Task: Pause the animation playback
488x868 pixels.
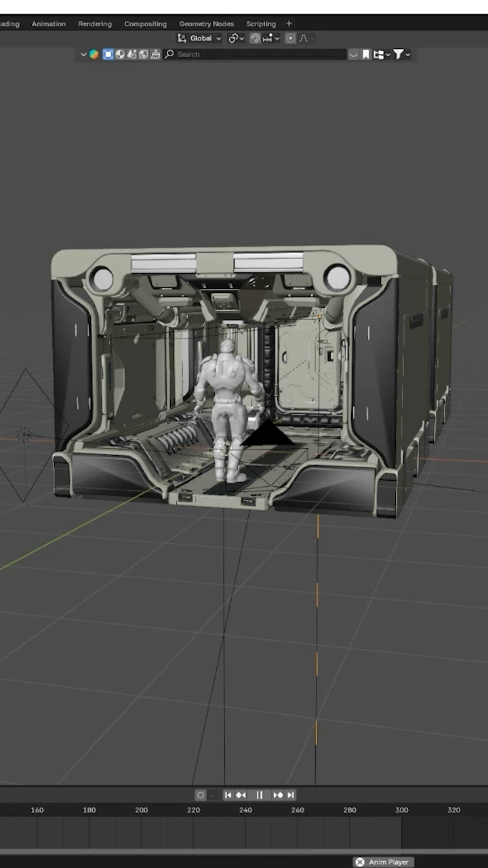Action: pyautogui.click(x=260, y=795)
